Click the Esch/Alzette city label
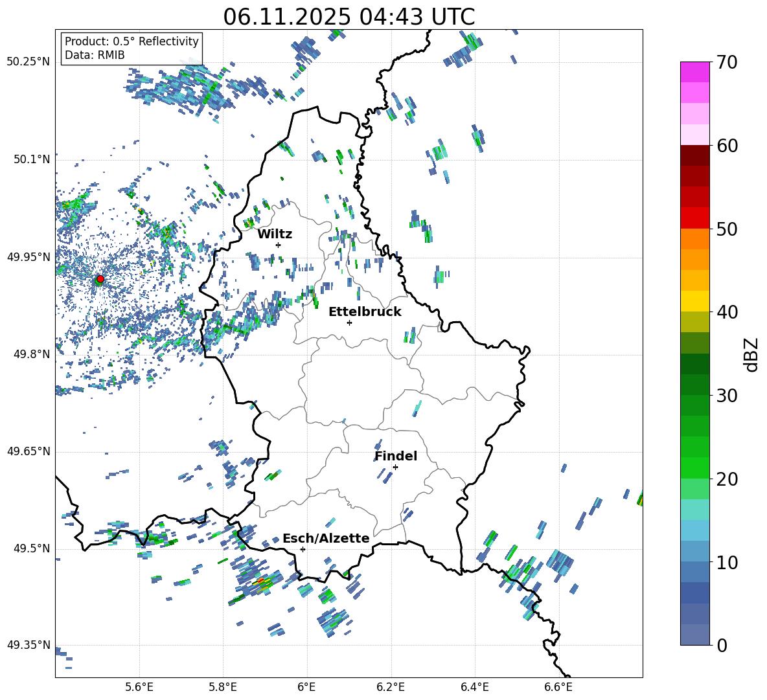This screenshot has width=767, height=700. 326,538
